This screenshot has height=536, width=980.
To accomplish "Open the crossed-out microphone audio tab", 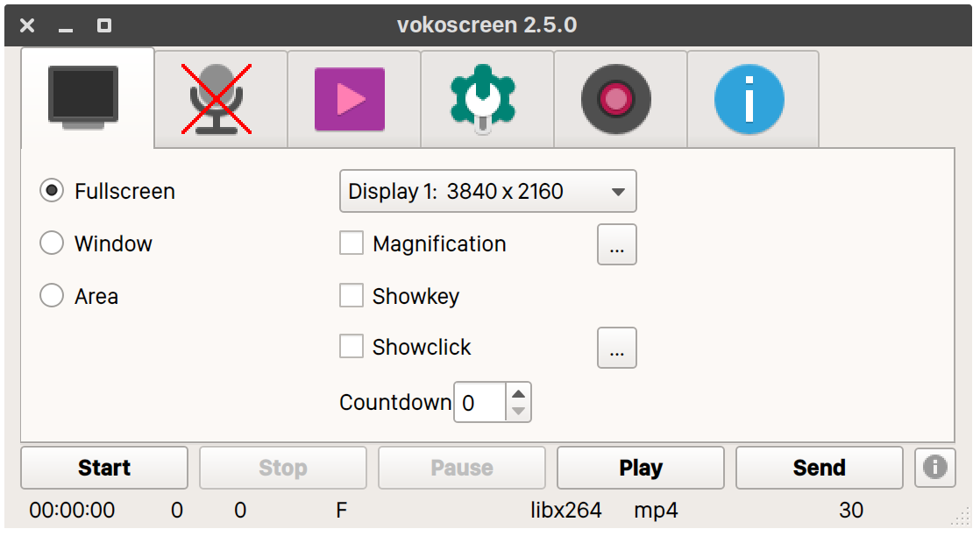I will [220, 99].
